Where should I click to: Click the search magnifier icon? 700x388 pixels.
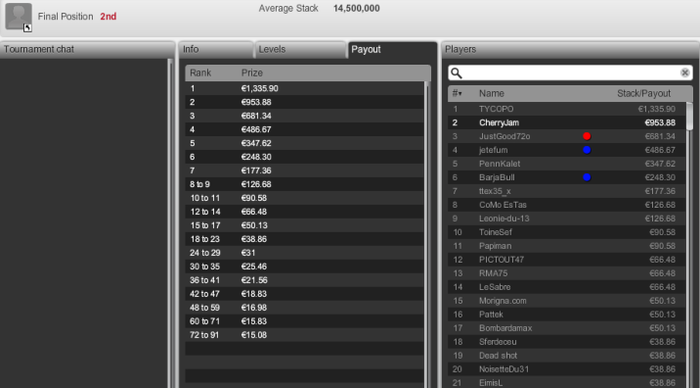point(456,73)
